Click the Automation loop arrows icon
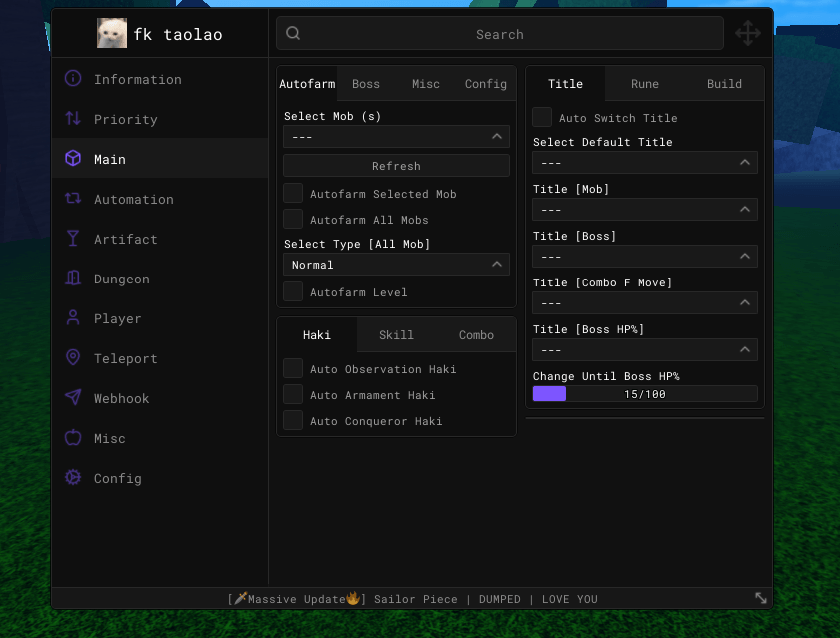840x638 pixels. pyautogui.click(x=73, y=199)
